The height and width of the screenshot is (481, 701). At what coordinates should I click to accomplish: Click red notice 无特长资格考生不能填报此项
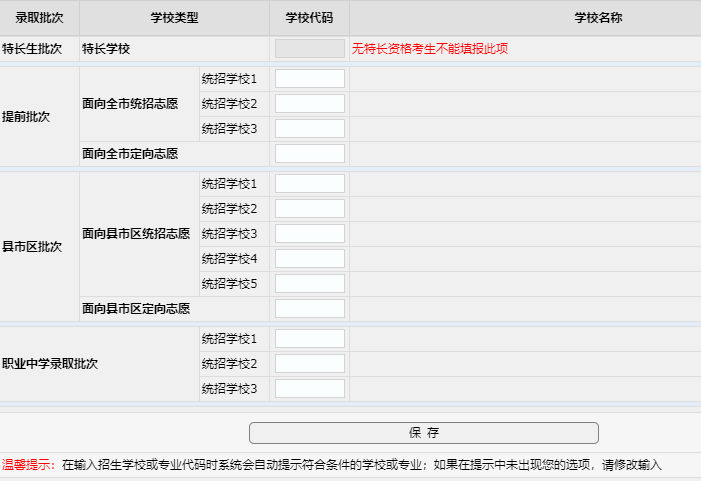point(430,49)
